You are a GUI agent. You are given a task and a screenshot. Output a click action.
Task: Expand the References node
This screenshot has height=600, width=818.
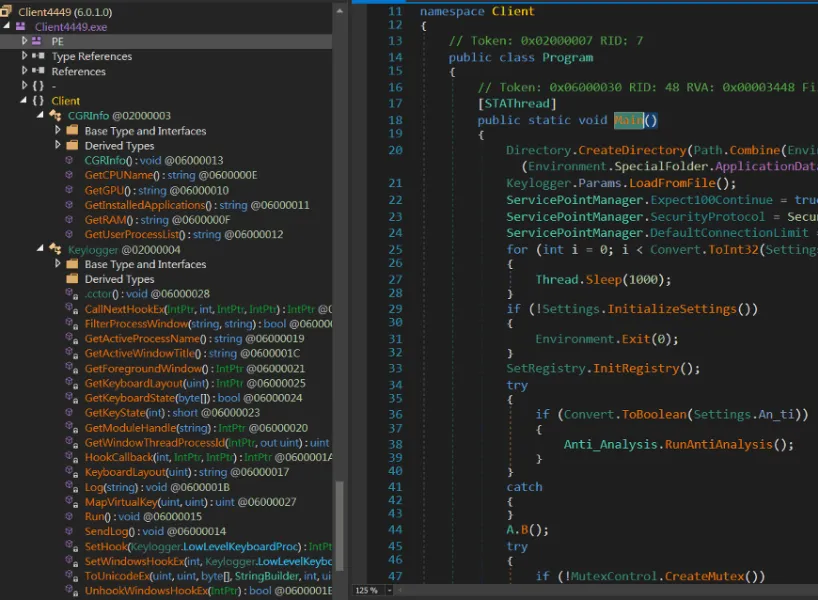coord(25,72)
